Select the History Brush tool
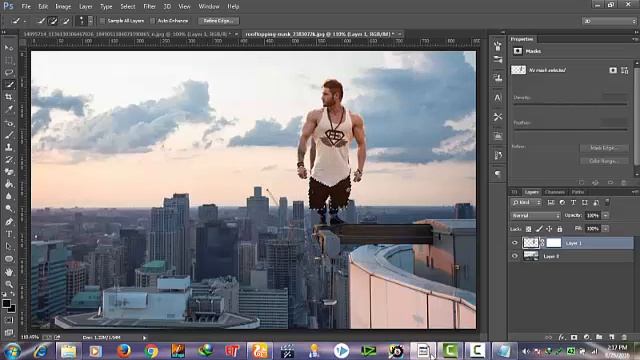Viewport: 640px width, 360px height. click(9, 160)
